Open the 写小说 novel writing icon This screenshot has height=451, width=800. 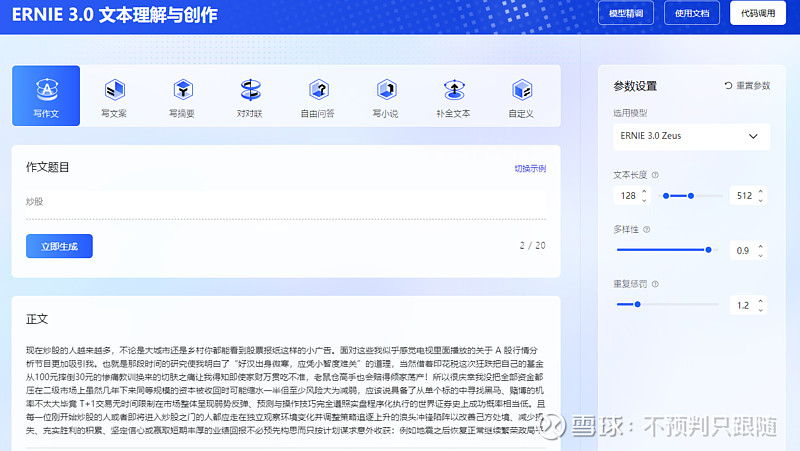(x=386, y=90)
